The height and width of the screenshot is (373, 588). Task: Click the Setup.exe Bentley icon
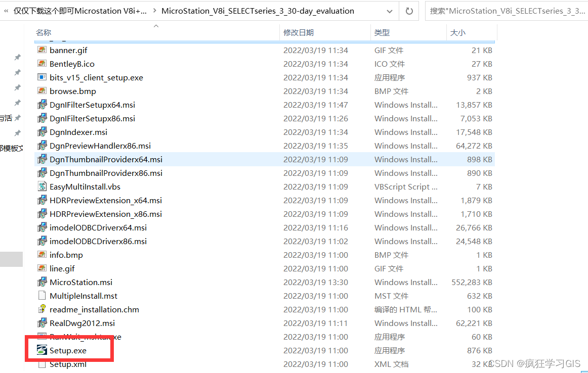tap(42, 350)
